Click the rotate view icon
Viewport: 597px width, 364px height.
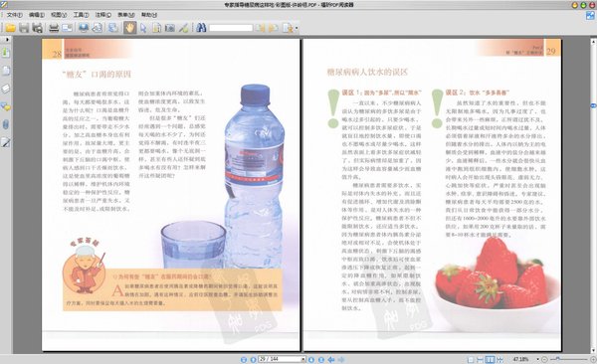(x=98, y=28)
